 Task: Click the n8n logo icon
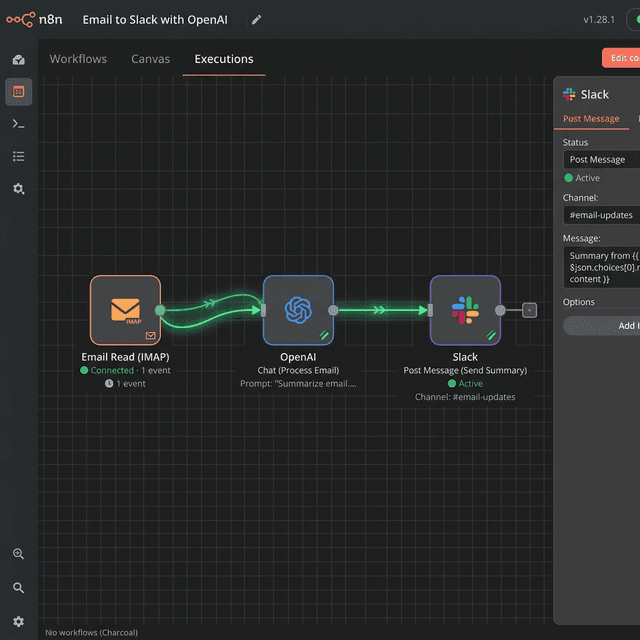pyautogui.click(x=20, y=20)
